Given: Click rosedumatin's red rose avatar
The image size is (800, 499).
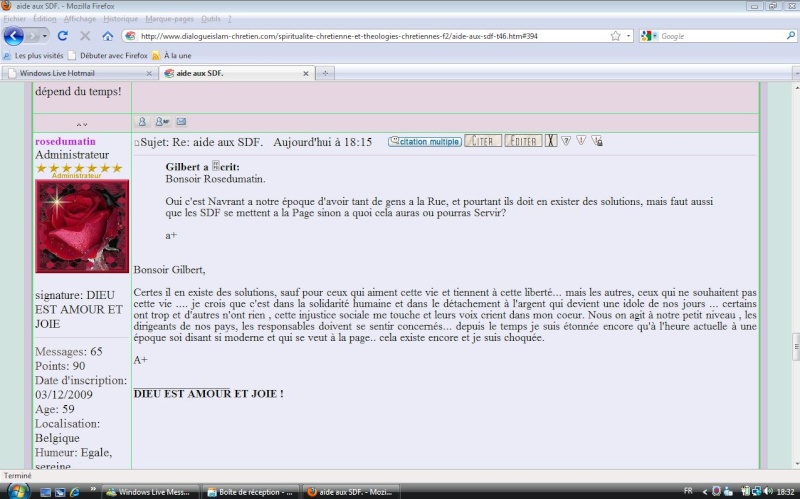Looking at the screenshot, I should [82, 226].
